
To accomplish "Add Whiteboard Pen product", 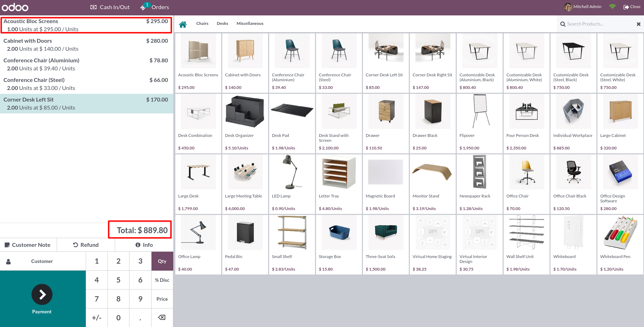I will pyautogui.click(x=621, y=245).
